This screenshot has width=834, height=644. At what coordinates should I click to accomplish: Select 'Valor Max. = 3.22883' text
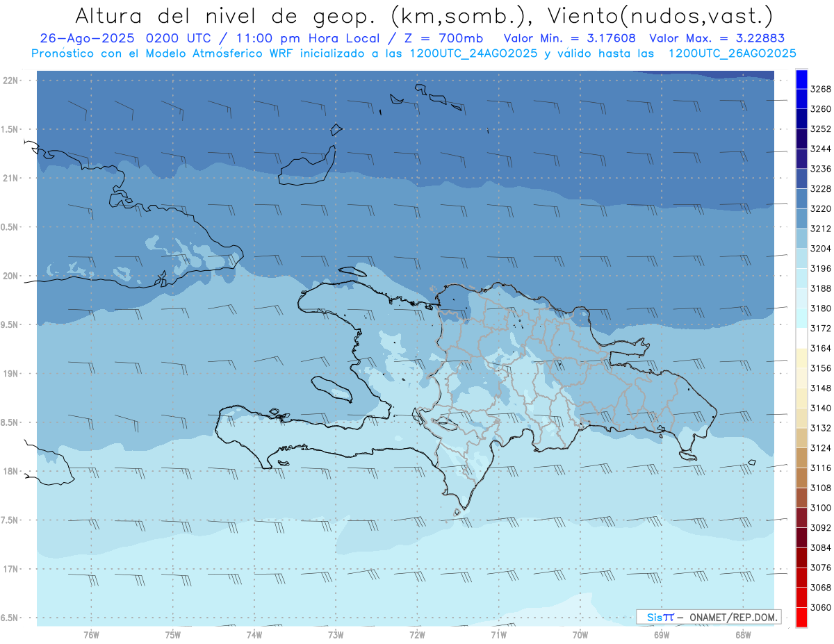click(717, 38)
